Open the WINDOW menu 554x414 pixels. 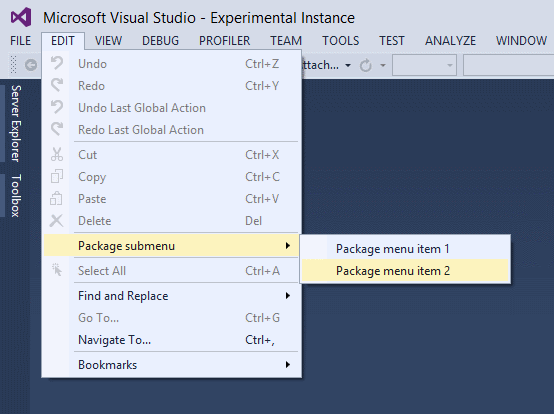(521, 41)
